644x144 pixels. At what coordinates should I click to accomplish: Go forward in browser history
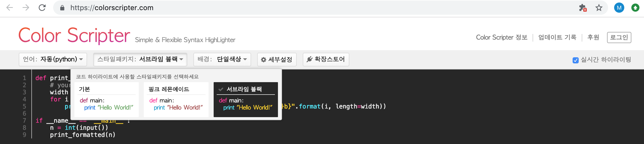[x=26, y=8]
